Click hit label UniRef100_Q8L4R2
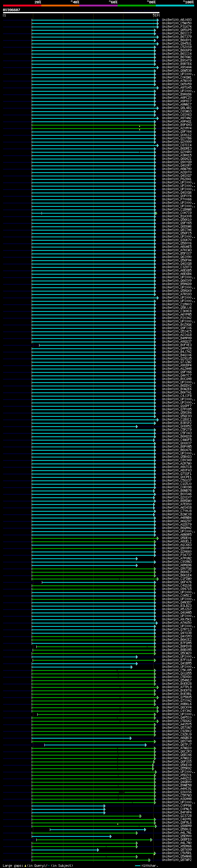The width and height of the screenshot is (197, 868). point(177,108)
